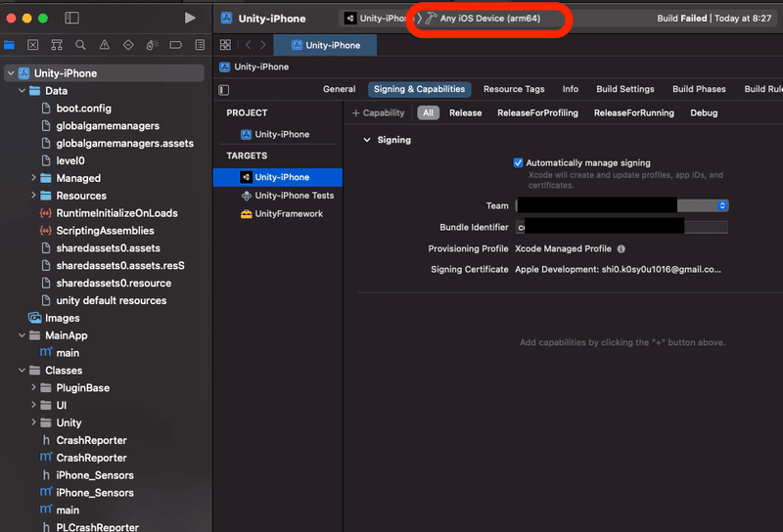This screenshot has width=783, height=532.
Task: Switch to the Build Settings tab
Action: click(x=625, y=89)
